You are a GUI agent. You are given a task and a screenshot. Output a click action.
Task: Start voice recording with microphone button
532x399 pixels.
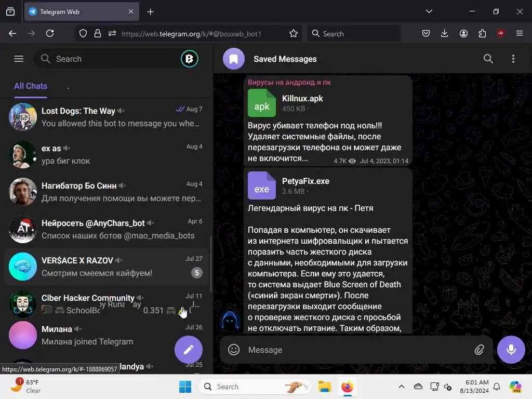click(x=511, y=350)
